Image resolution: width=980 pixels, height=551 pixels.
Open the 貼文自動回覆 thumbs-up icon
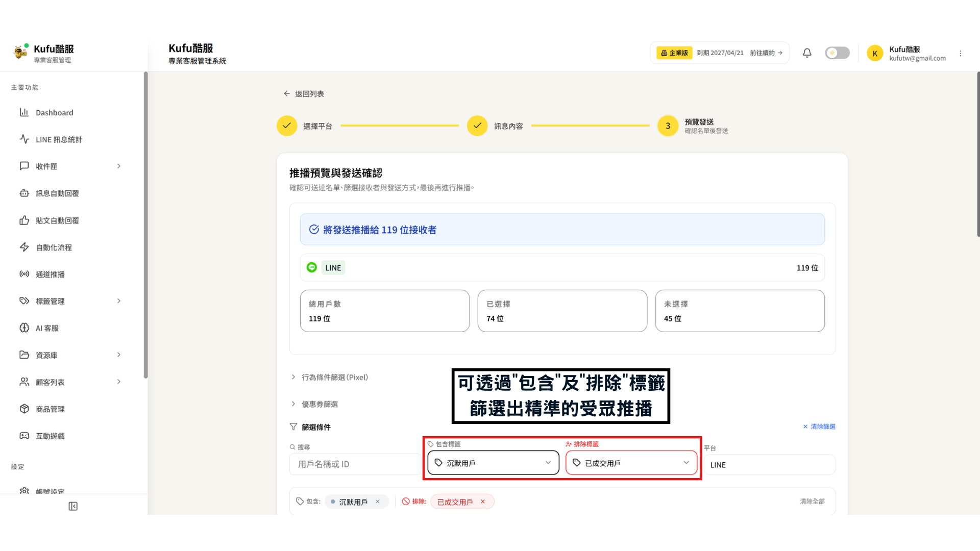[24, 220]
